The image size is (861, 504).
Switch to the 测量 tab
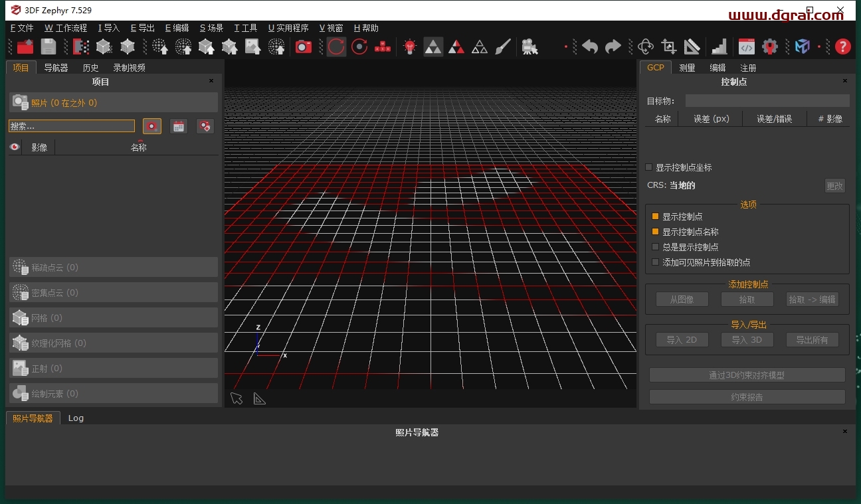point(687,67)
